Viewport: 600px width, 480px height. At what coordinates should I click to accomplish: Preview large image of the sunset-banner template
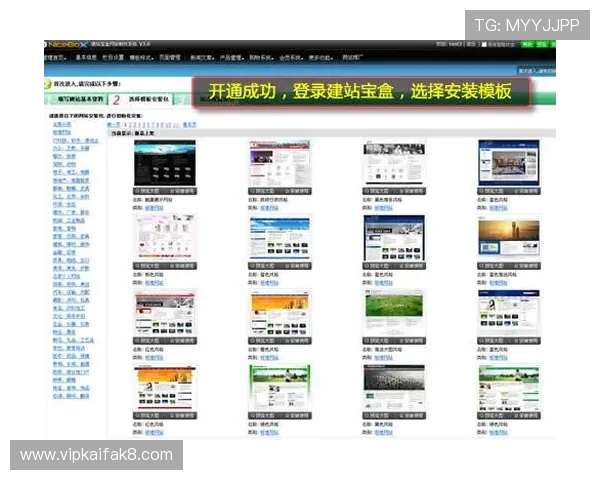(494, 266)
